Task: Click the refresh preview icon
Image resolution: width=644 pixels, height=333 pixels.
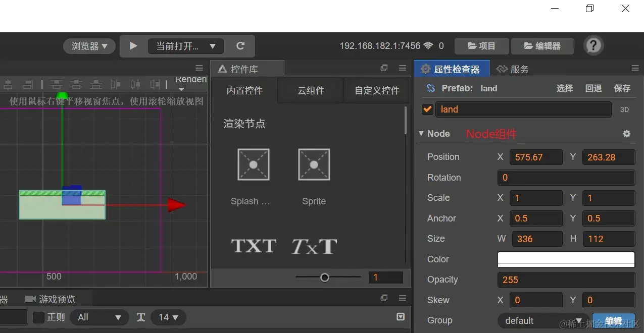Action: click(240, 46)
